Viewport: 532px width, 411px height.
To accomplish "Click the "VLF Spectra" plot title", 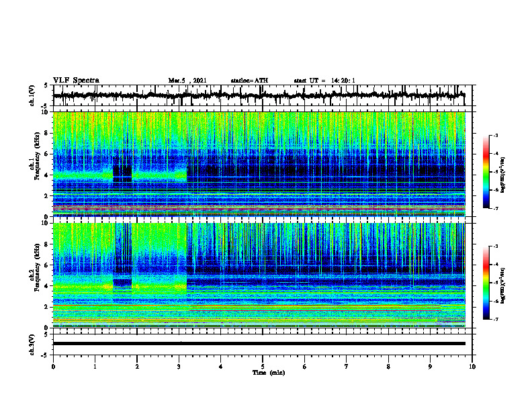I will click(x=76, y=81).
